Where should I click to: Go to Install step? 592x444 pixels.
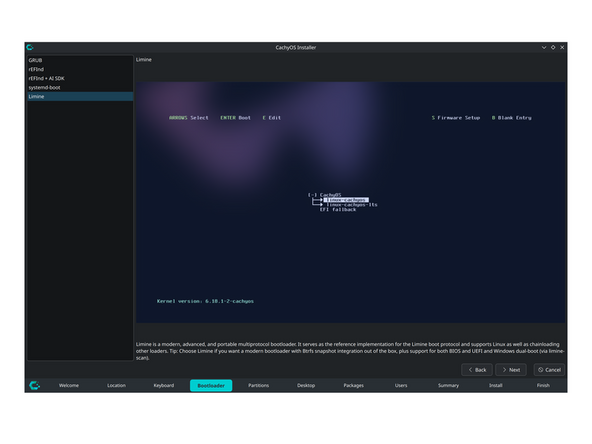[496, 385]
